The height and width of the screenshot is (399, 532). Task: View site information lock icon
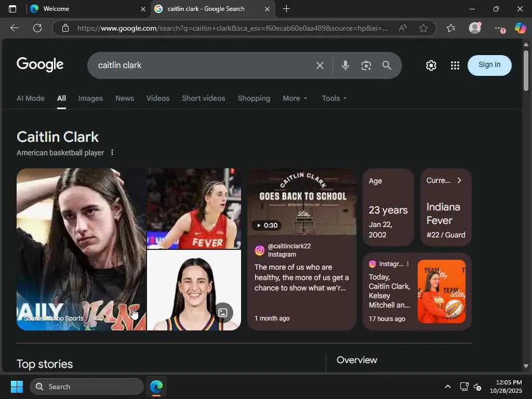(65, 28)
